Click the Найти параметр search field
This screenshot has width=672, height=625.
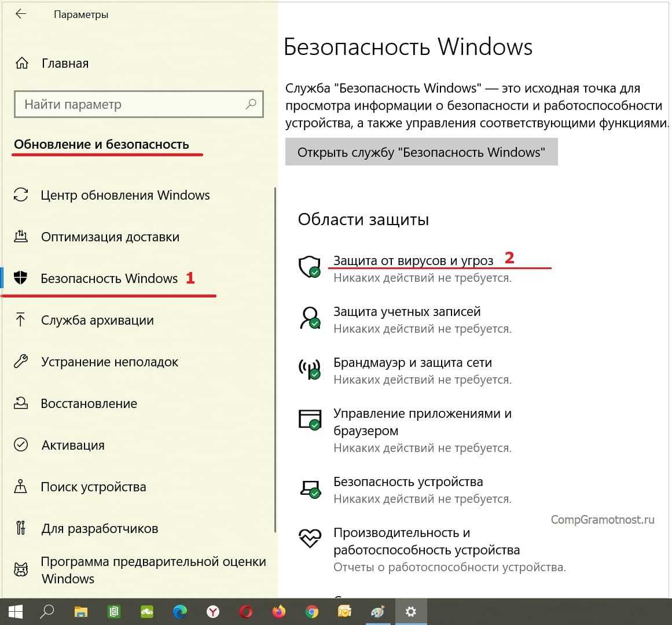pyautogui.click(x=130, y=105)
